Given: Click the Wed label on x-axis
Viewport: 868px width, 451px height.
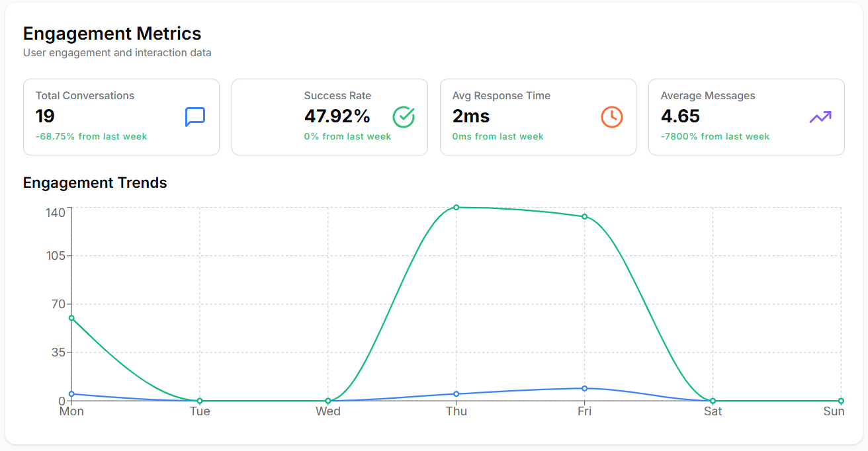Looking at the screenshot, I should (328, 412).
